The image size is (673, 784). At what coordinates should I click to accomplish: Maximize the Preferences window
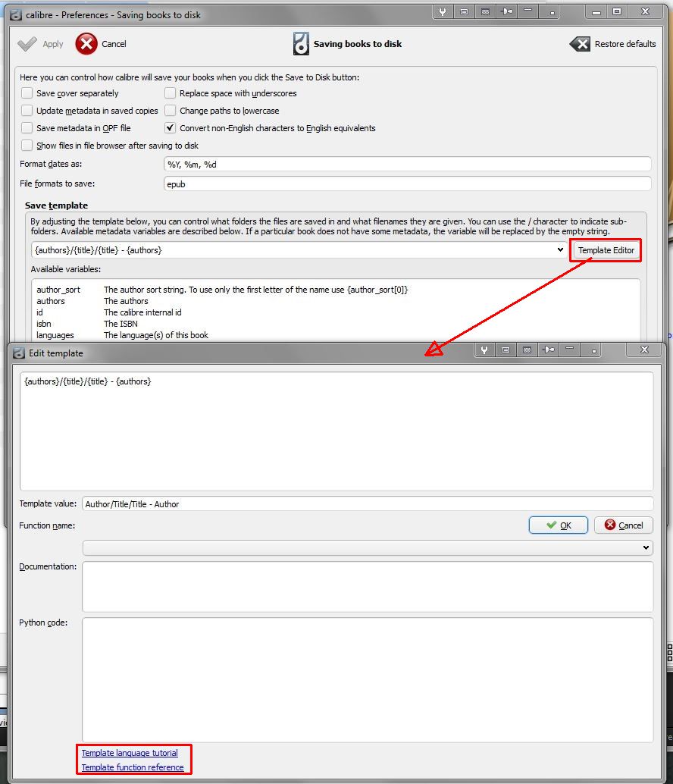tap(618, 12)
